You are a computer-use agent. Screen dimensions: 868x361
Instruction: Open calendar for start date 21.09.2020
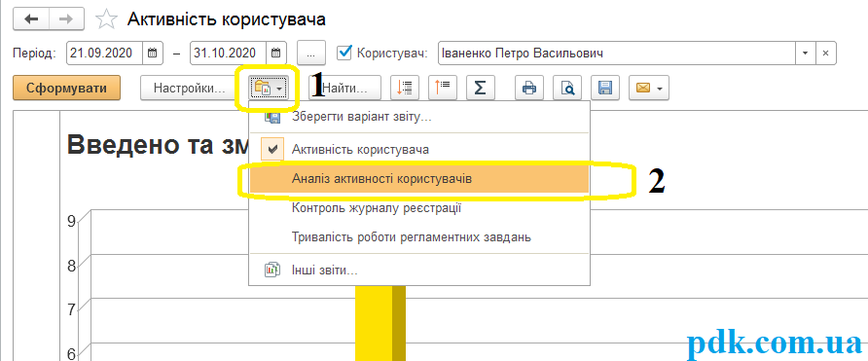click(x=153, y=54)
